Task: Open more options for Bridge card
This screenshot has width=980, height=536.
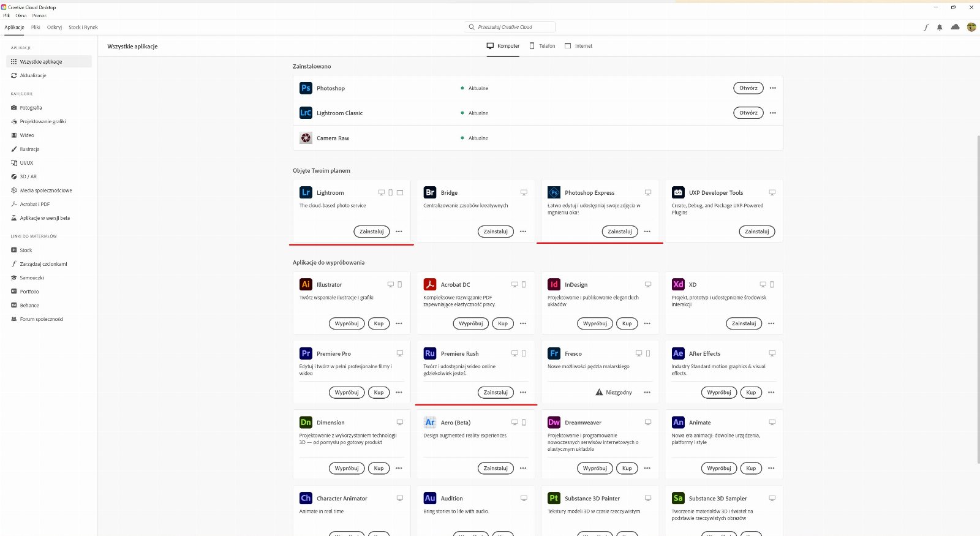Action: pyautogui.click(x=523, y=232)
